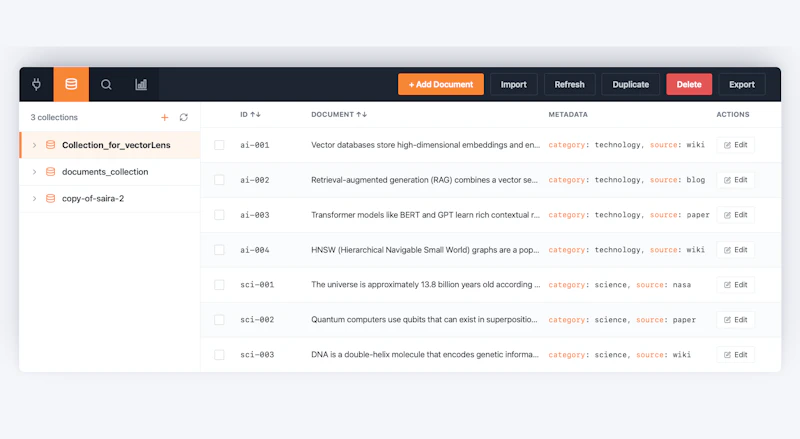Click document text 'The universe is approximately 13.8 billion...'
800x439 pixels.
pos(426,285)
